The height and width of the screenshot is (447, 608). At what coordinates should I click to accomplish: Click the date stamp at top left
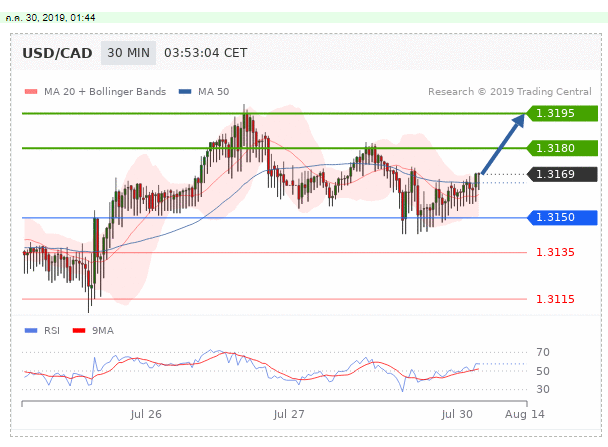point(50,18)
